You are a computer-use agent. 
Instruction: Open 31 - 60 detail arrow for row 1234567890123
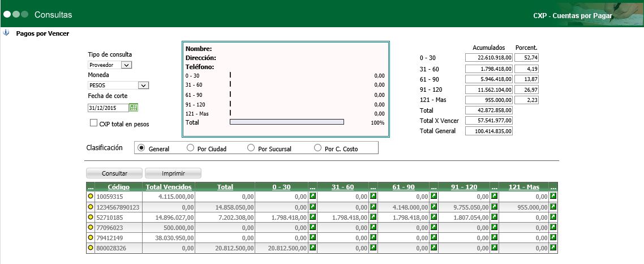(x=373, y=206)
